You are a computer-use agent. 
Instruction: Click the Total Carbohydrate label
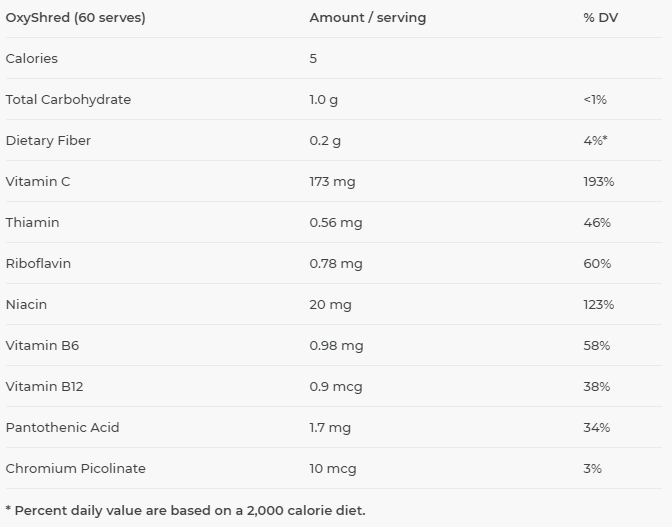pos(68,99)
